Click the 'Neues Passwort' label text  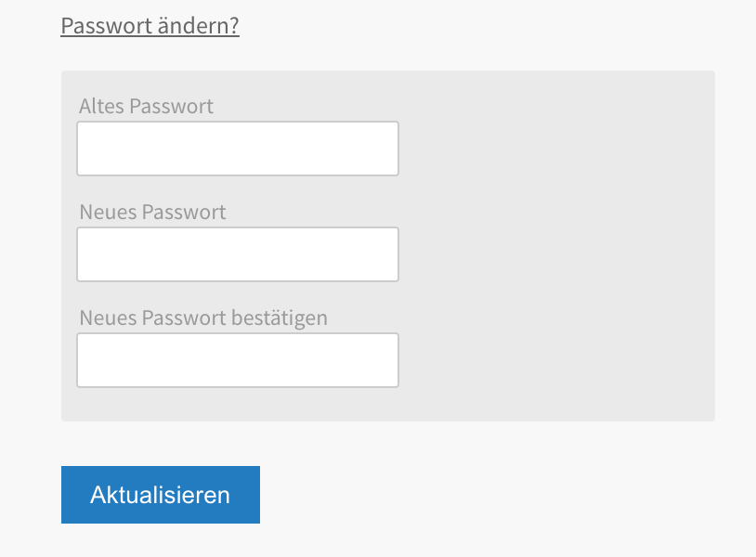(152, 212)
